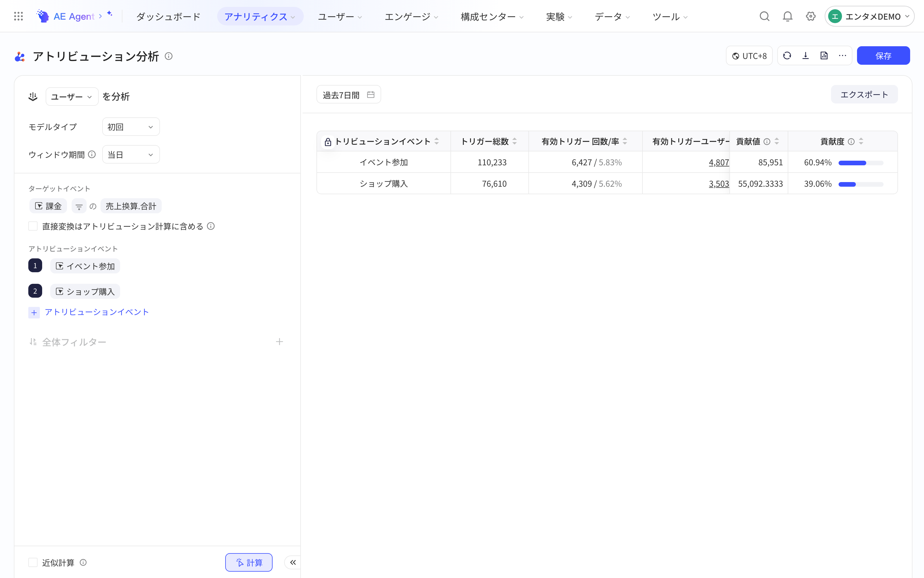Click the 60.94% contribution progress bar

click(x=860, y=163)
